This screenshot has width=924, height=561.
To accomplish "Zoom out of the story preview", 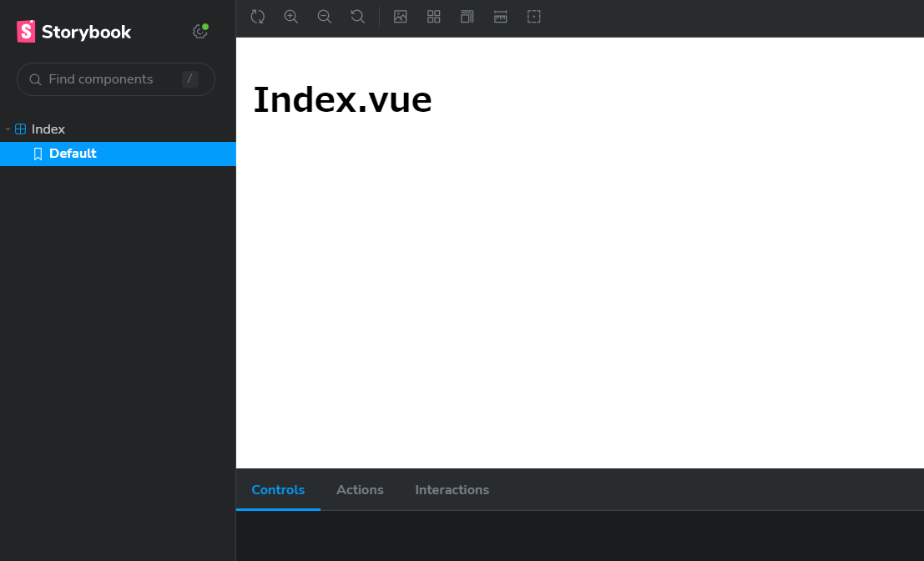I will [325, 17].
